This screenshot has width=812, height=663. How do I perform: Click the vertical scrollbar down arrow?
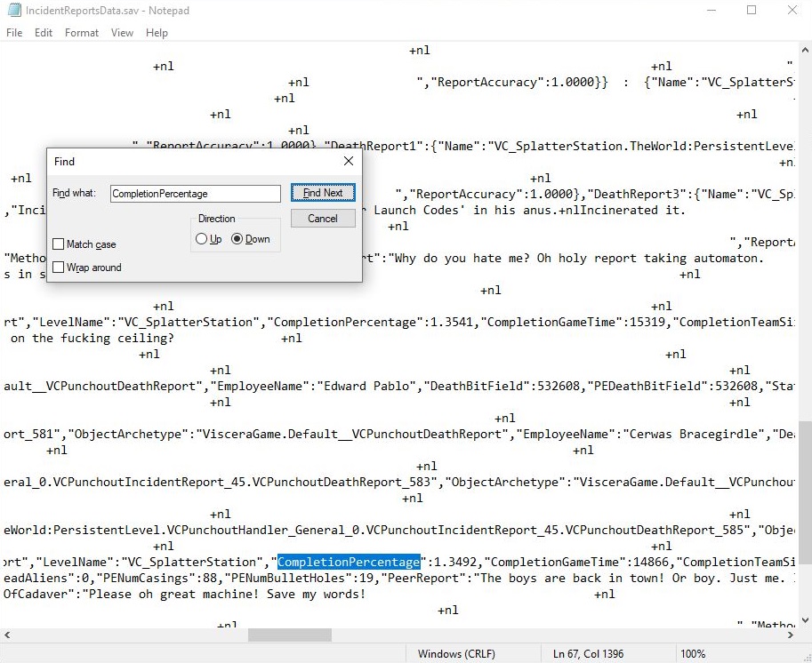[x=805, y=620]
